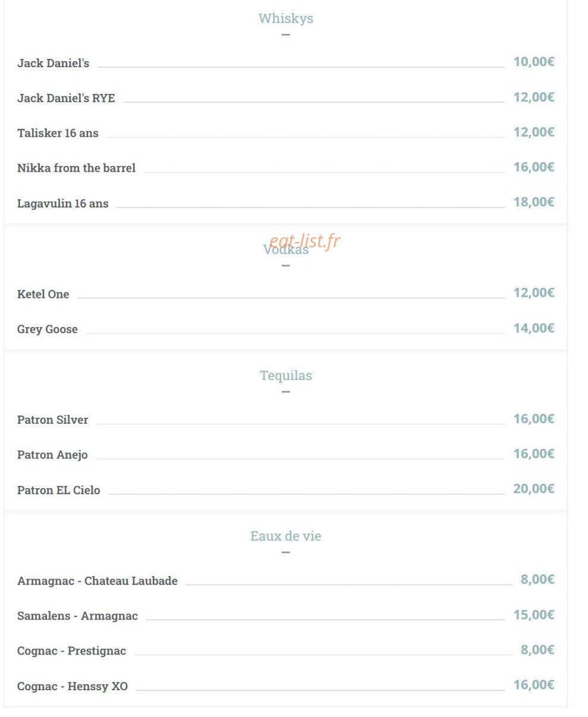Select the Ketel One vodka
588x717 pixels.
tap(43, 294)
